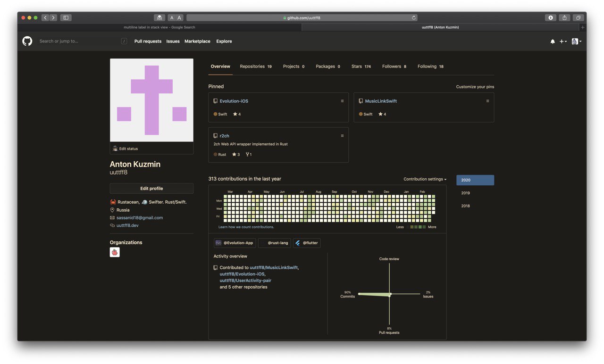
Task: Open the uuttff8/MusicLinkSwift activity link
Action: [274, 267]
